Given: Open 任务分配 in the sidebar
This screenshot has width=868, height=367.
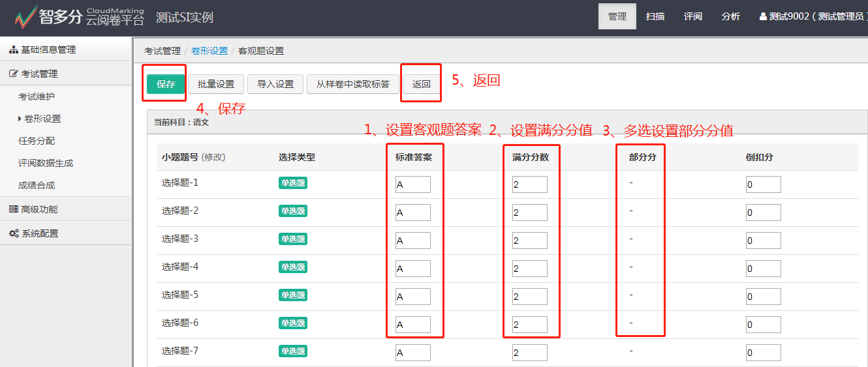Looking at the screenshot, I should pyautogui.click(x=37, y=141).
